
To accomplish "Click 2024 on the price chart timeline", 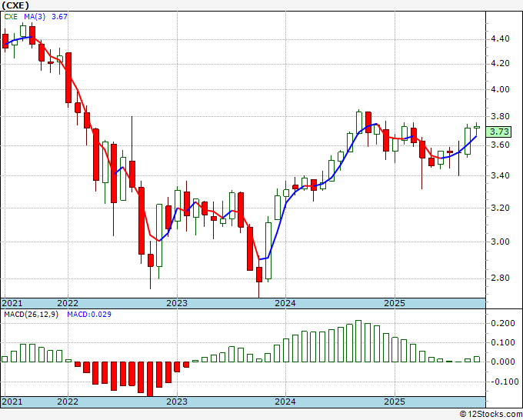I will click(285, 303).
